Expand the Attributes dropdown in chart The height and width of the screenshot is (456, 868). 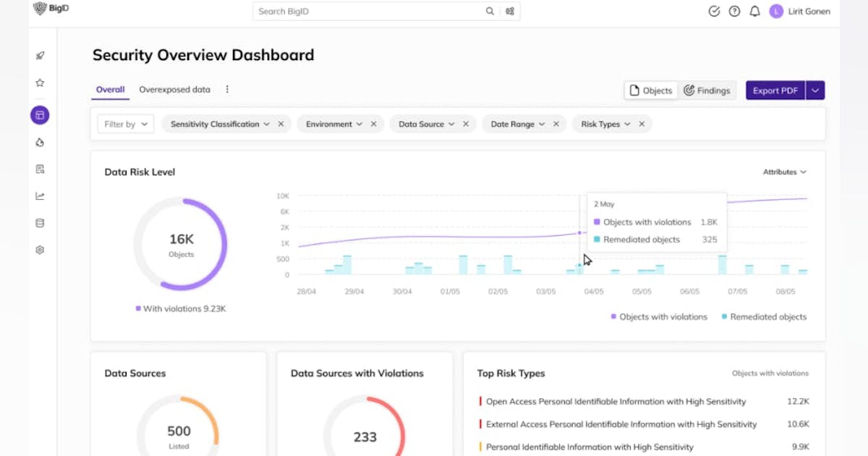[x=785, y=172]
